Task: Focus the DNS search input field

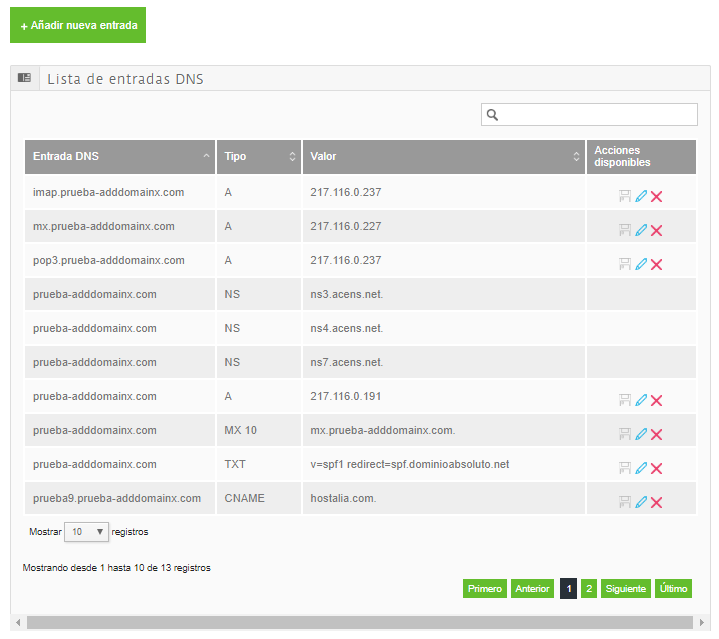Action: [x=589, y=115]
